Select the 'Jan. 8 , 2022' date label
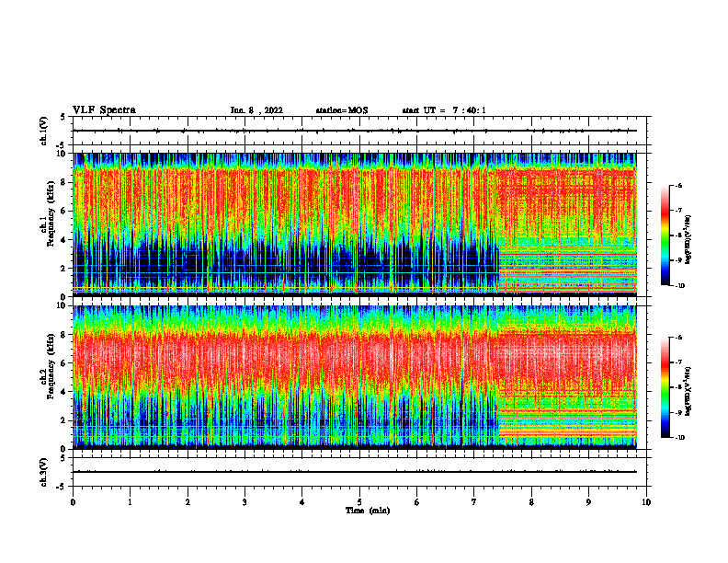The height and width of the screenshot is (563, 728). (x=256, y=110)
